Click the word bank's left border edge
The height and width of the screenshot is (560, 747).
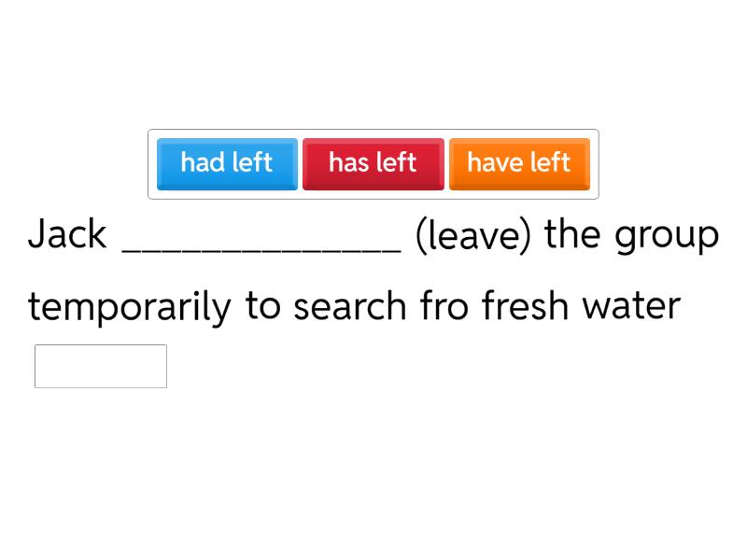point(148,164)
